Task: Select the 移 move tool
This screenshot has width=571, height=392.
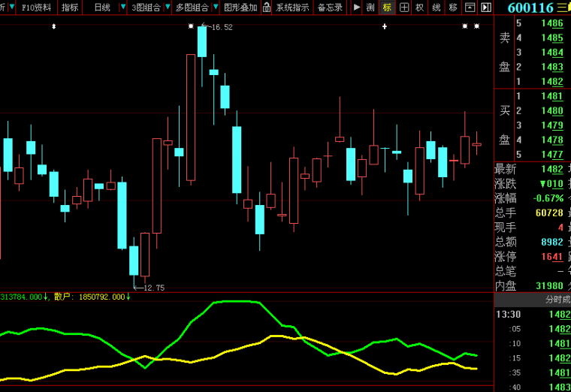Action: click(x=452, y=8)
